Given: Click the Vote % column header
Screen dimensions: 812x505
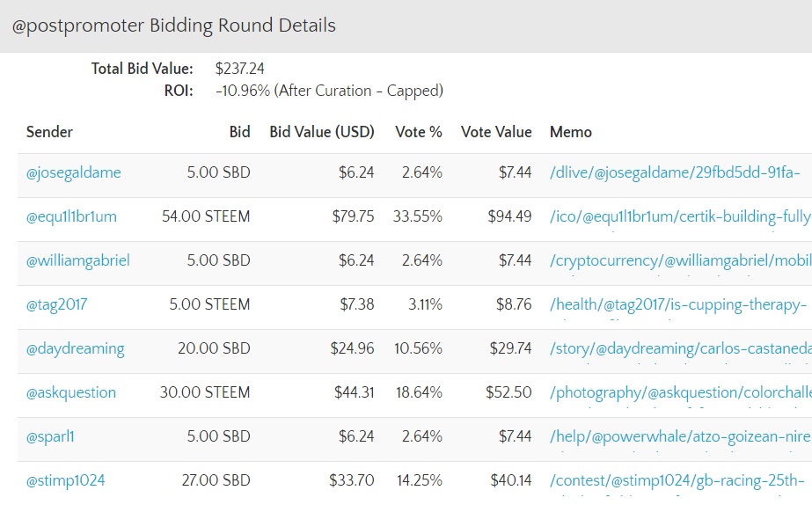Looking at the screenshot, I should click(419, 132).
